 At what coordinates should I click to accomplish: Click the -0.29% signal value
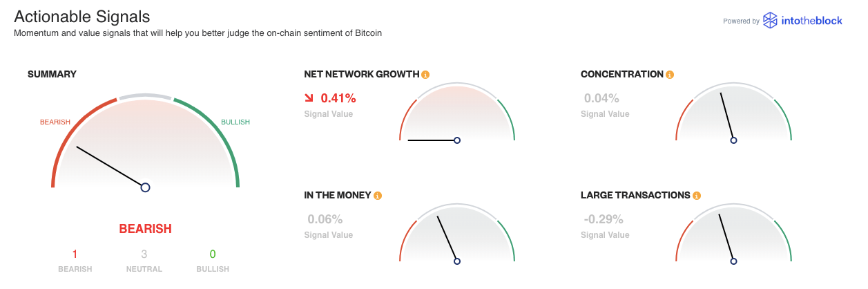[604, 219]
